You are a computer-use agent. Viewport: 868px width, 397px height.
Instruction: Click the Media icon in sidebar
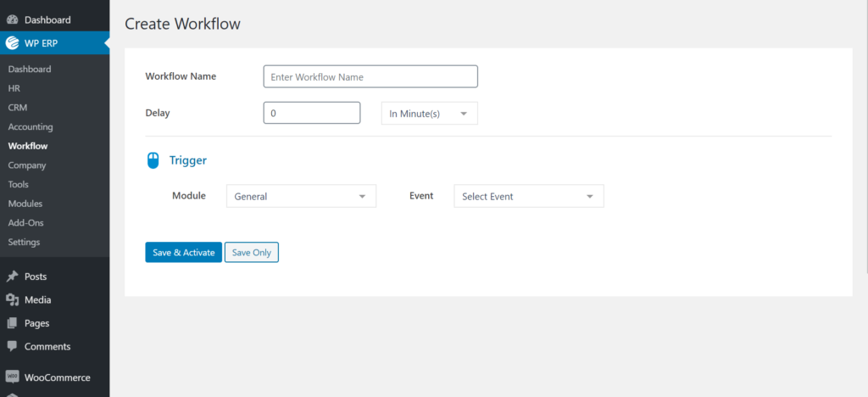[12, 299]
